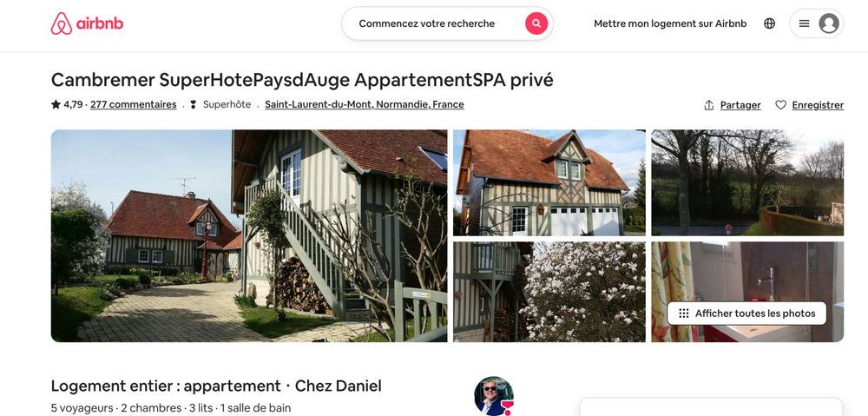Click the share upload icon
The height and width of the screenshot is (416, 868).
click(x=708, y=105)
